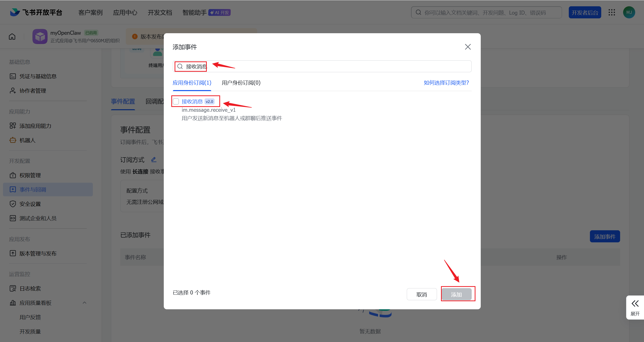This screenshot has width=644, height=342.
Task: Open 版本管理与发布 in sidebar
Action: click(x=38, y=253)
